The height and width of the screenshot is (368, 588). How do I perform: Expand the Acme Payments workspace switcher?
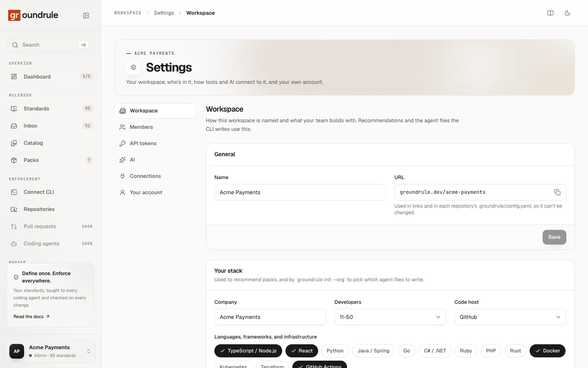point(51,351)
